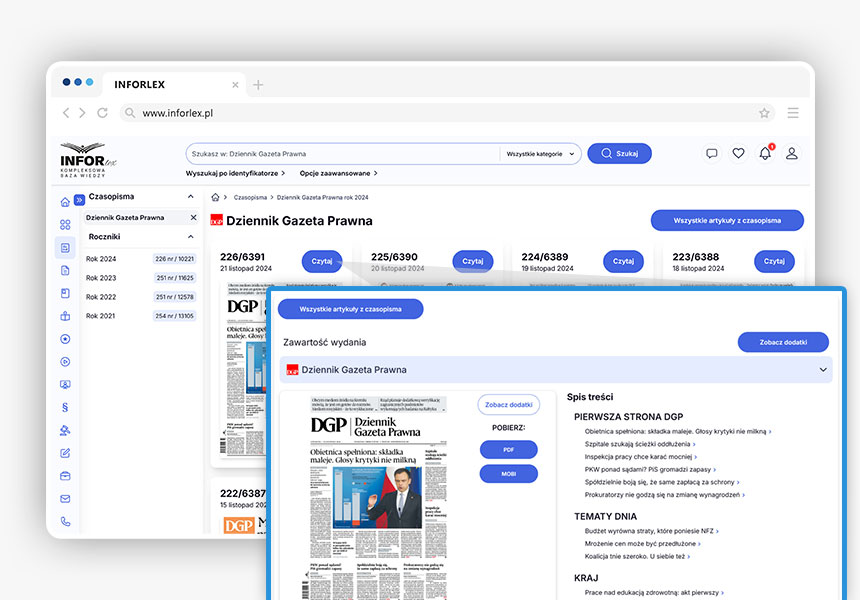Click the INFORLEX logo

click(x=88, y=160)
